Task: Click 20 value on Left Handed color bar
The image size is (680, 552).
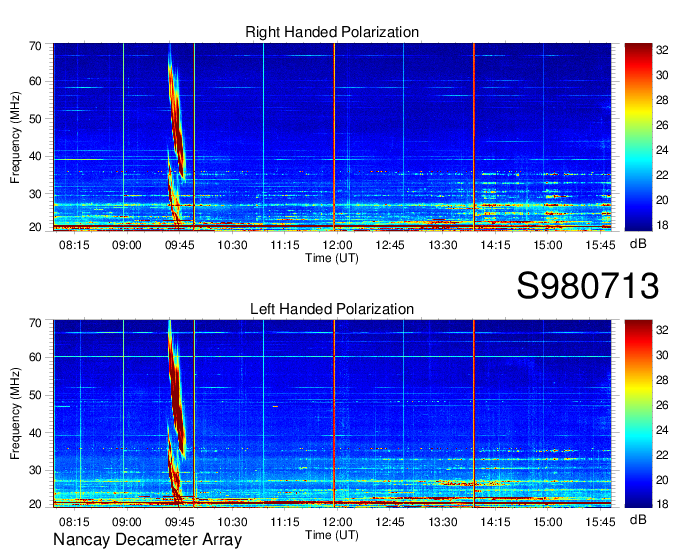Action: click(662, 480)
